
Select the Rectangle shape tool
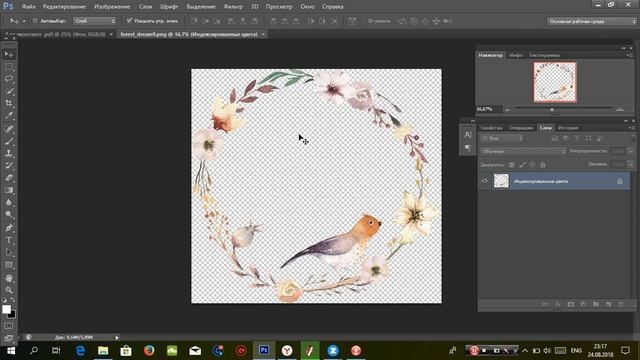pos(9,265)
